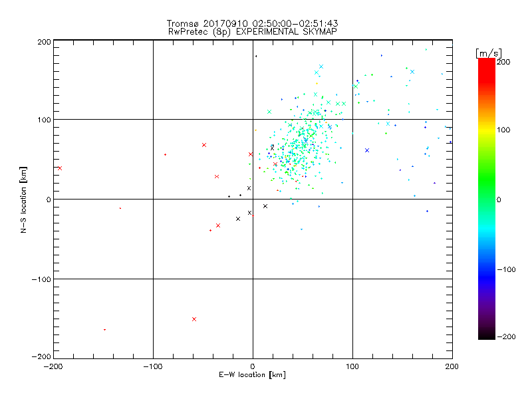Pick the cyan band of the colorbar
Screen dimensions: 532x399
point(487,229)
